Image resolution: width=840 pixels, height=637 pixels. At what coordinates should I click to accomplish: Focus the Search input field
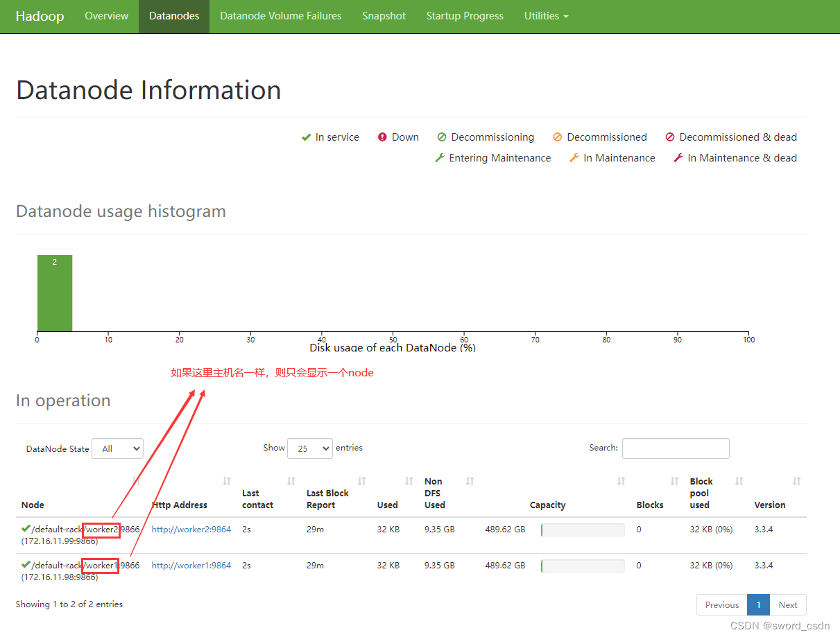point(676,448)
